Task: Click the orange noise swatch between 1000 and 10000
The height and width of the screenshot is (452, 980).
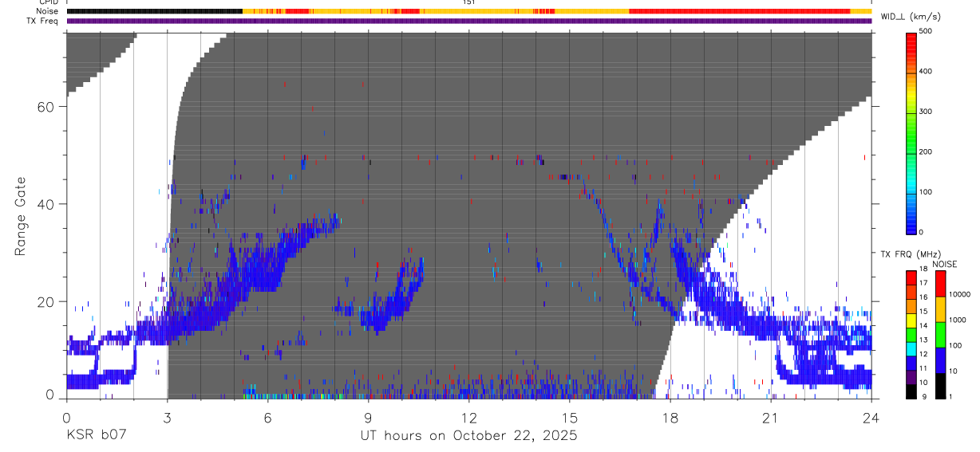Action: (x=940, y=309)
